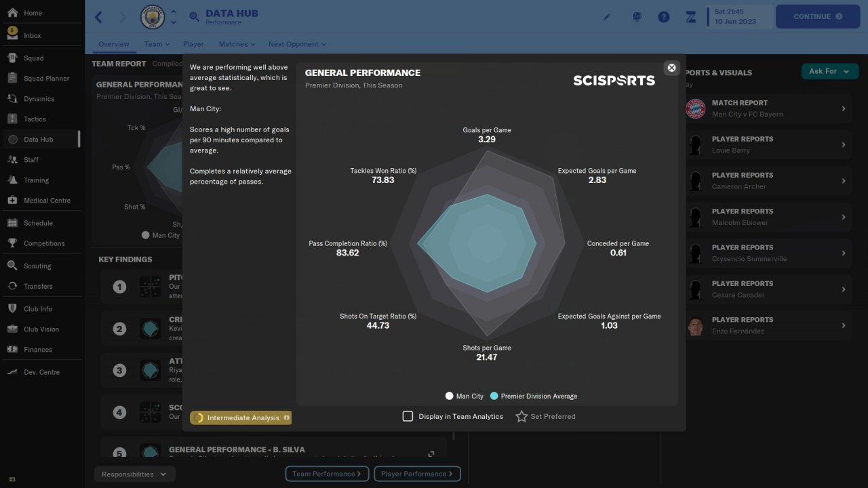Image resolution: width=868 pixels, height=488 pixels.
Task: Click the radar chart polygon area
Action: coord(487,243)
